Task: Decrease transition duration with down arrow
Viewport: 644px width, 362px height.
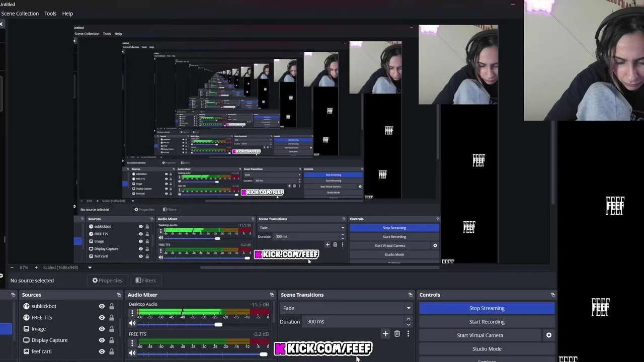Action: coord(409,325)
